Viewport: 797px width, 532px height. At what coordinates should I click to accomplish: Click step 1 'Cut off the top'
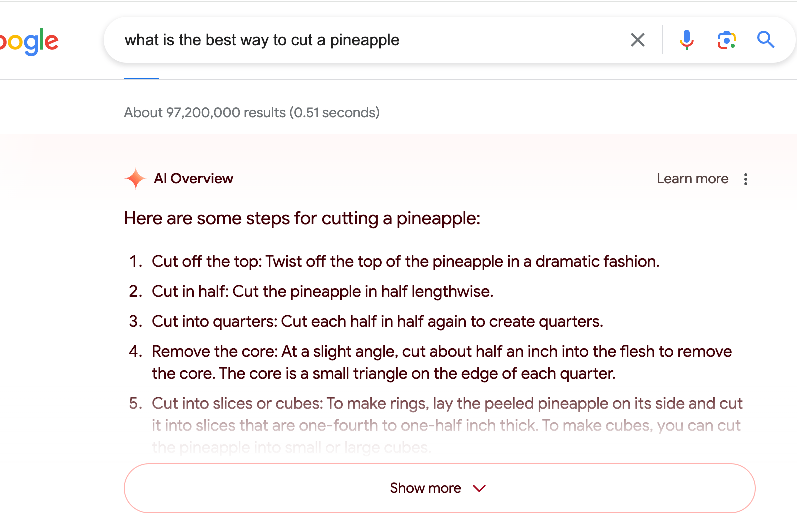(405, 262)
